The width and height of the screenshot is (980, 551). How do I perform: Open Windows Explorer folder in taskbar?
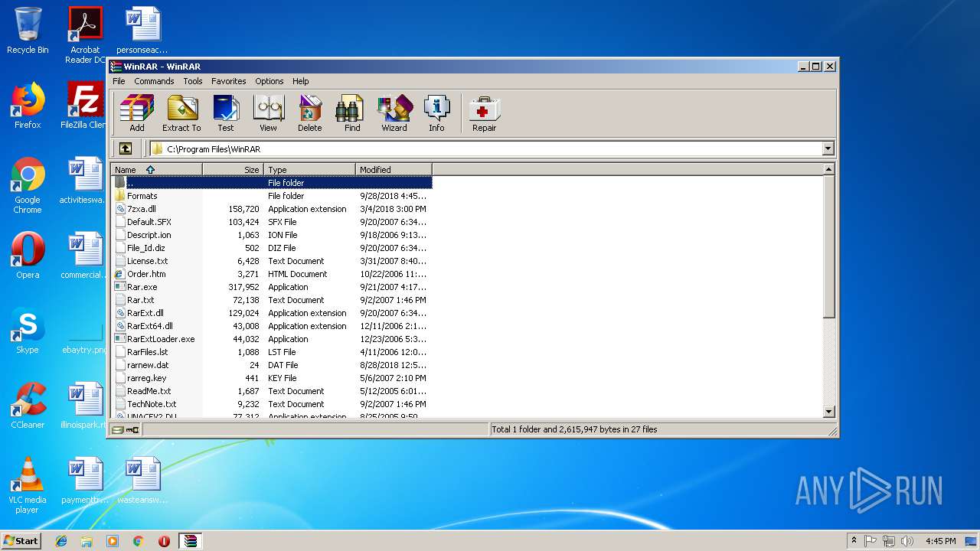click(x=87, y=541)
